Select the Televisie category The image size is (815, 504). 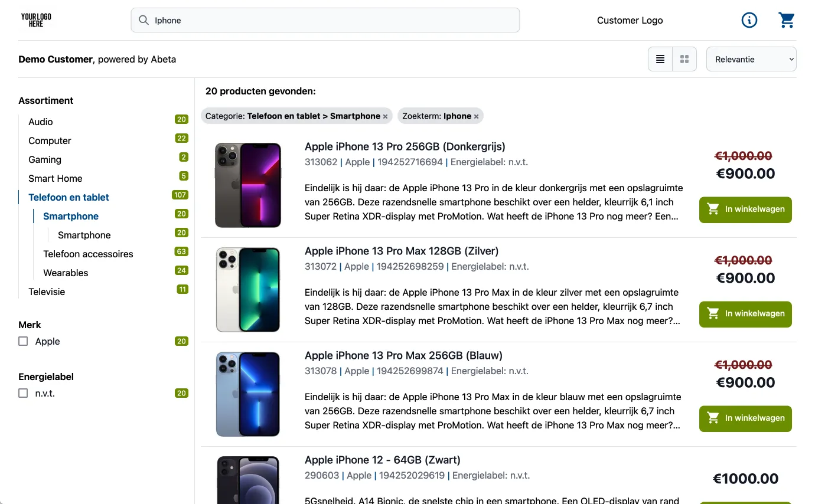click(x=47, y=292)
